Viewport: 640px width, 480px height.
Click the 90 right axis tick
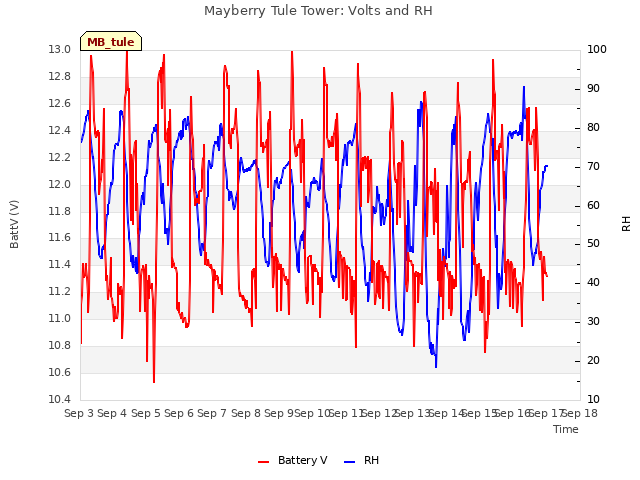point(593,89)
